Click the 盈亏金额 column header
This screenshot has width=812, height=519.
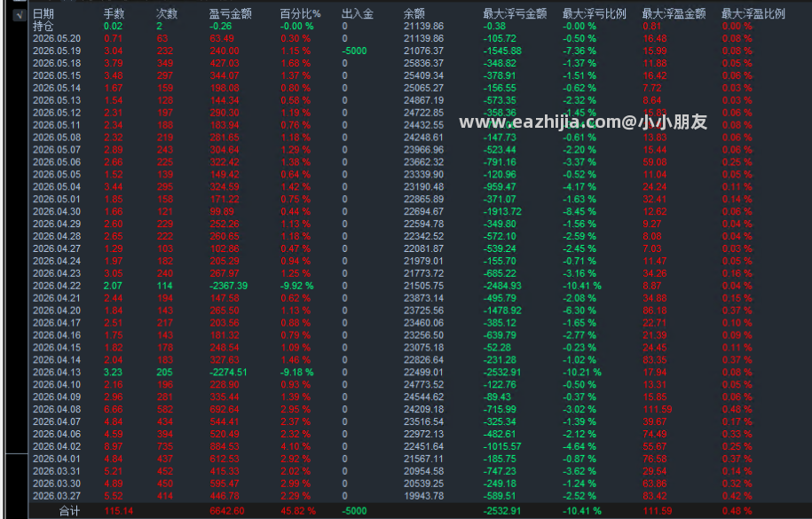click(x=231, y=14)
